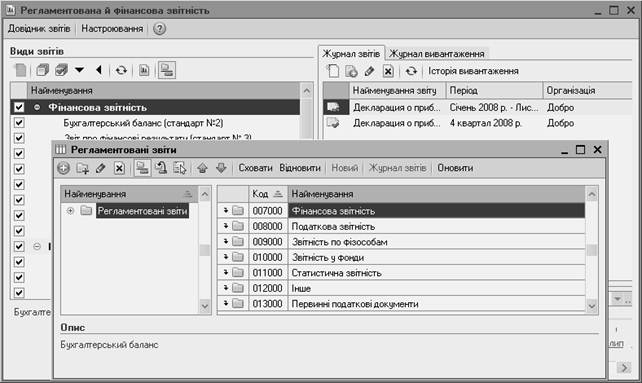This screenshot has height=383, width=642.
Task: Click the list-with-cursor icon in Регламентовані звіти
Action: point(179,168)
